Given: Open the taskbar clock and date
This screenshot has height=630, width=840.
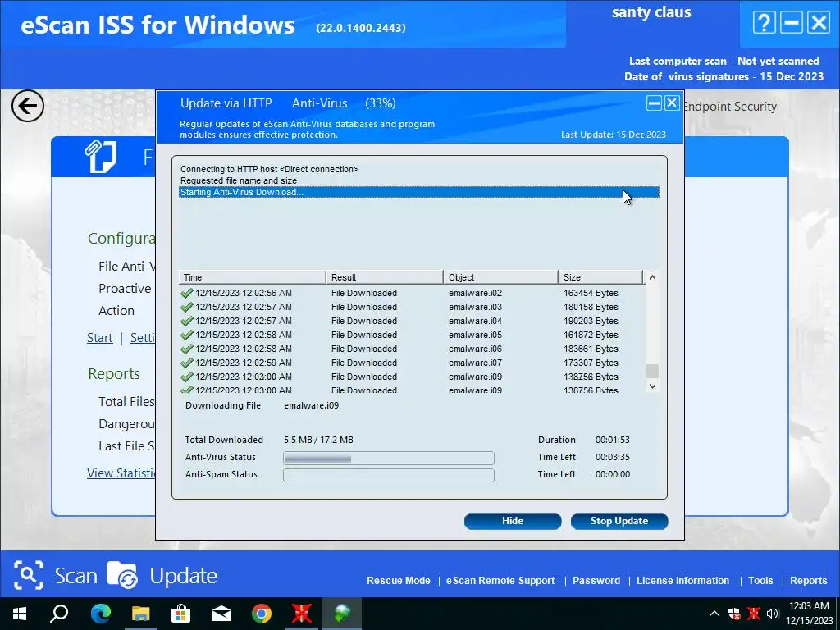Looking at the screenshot, I should click(x=809, y=614).
